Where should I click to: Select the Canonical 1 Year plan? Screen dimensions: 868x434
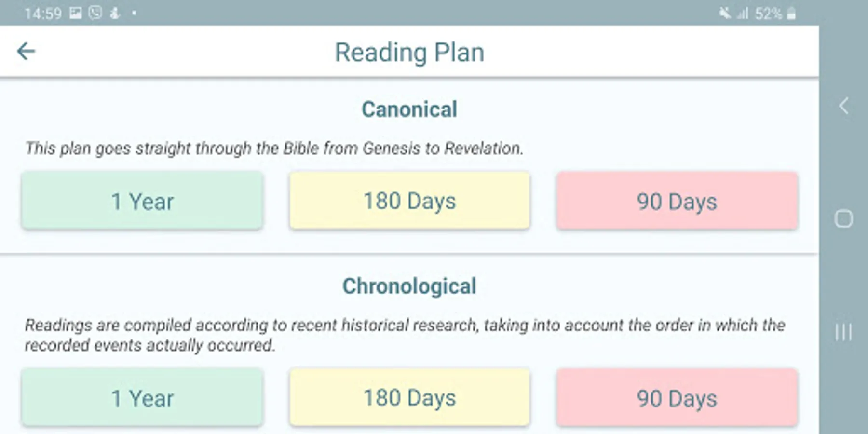142,201
